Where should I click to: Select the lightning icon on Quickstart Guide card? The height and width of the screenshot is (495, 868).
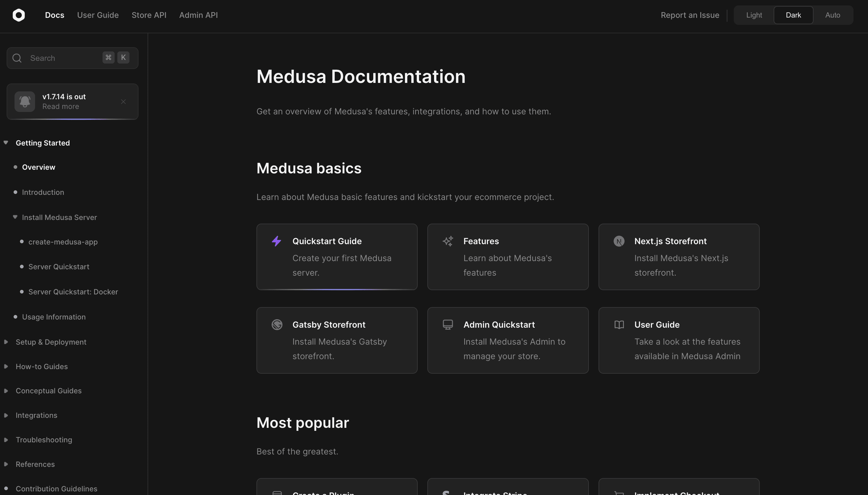(x=277, y=241)
